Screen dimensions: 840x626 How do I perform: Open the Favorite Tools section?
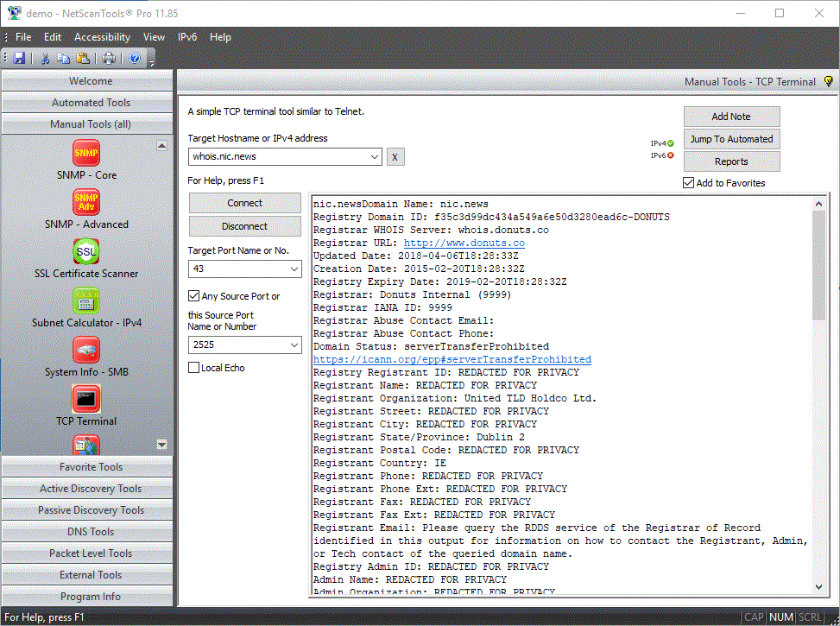click(87, 467)
